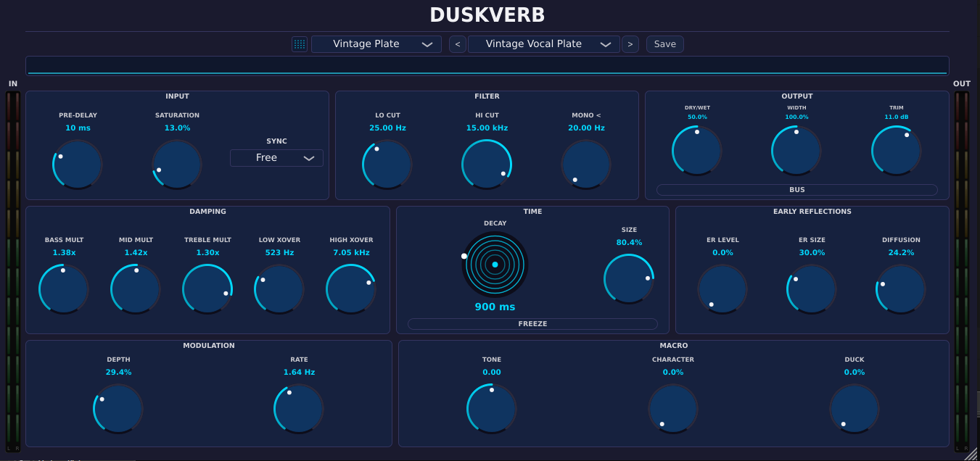
Task: Click the 0.00 tone value
Action: tap(492, 372)
